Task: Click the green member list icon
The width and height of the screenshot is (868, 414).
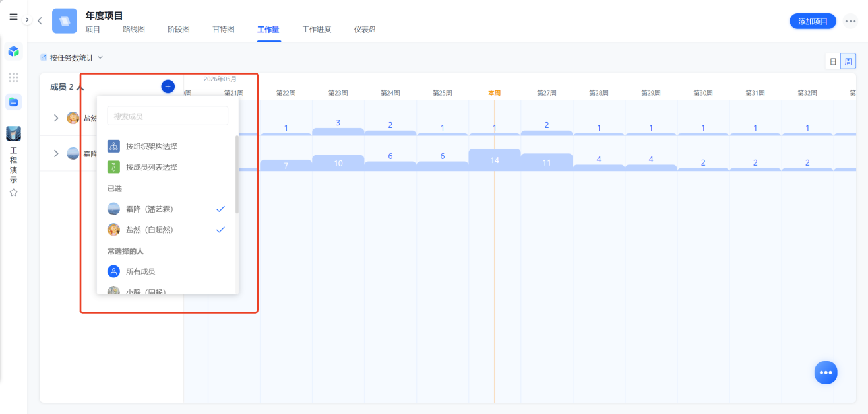Action: pyautogui.click(x=113, y=167)
